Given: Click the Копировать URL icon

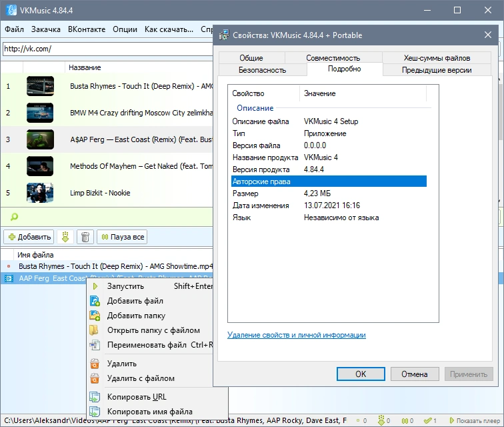Looking at the screenshot, I should [95, 397].
